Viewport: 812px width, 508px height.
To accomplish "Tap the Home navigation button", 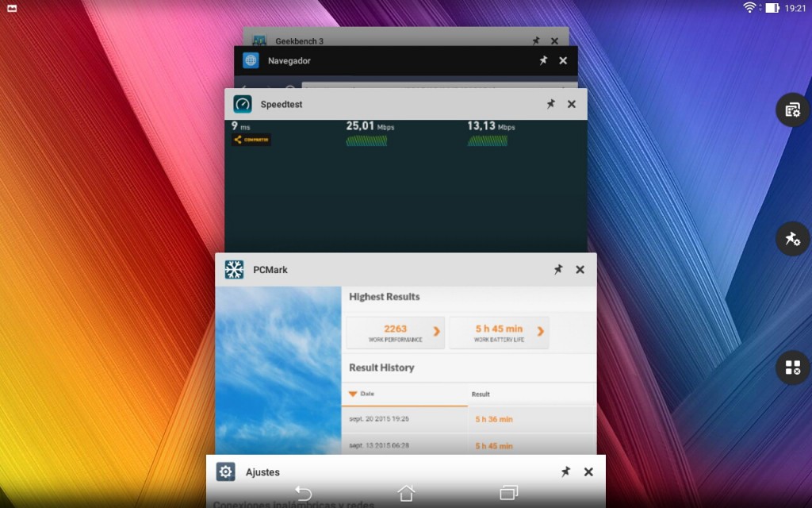I will tap(406, 493).
